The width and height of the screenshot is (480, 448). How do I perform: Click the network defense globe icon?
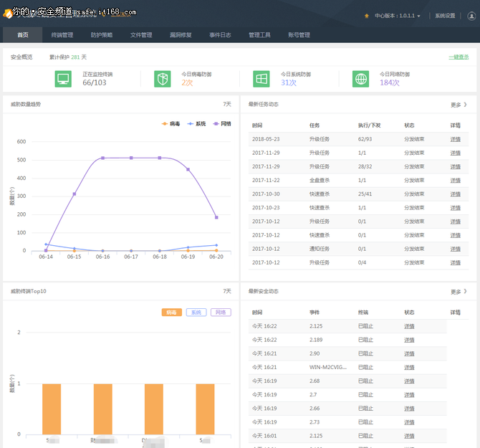coord(360,79)
